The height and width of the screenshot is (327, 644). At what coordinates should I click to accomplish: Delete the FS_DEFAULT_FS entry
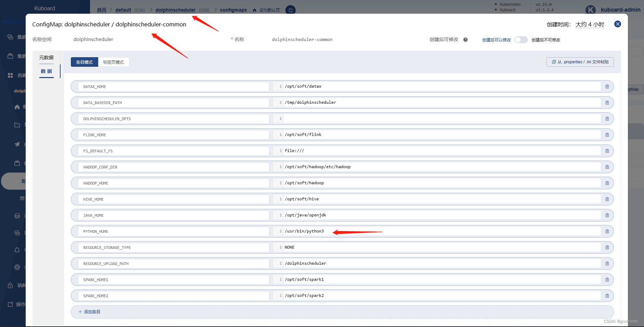tap(607, 151)
